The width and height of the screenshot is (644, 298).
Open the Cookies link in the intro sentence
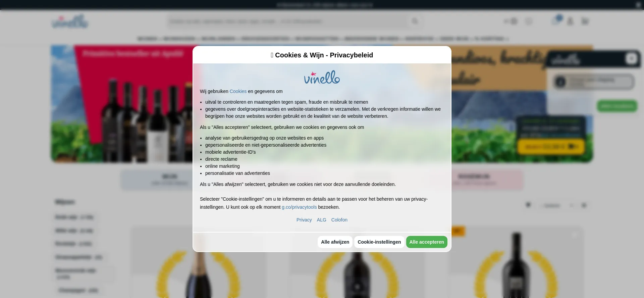(238, 91)
